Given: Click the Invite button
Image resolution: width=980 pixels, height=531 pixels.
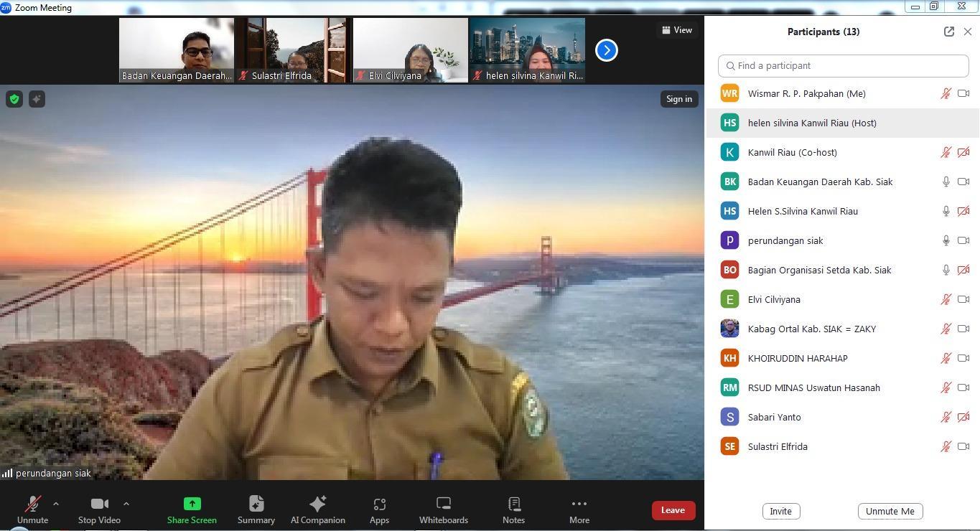Looking at the screenshot, I should click(780, 511).
